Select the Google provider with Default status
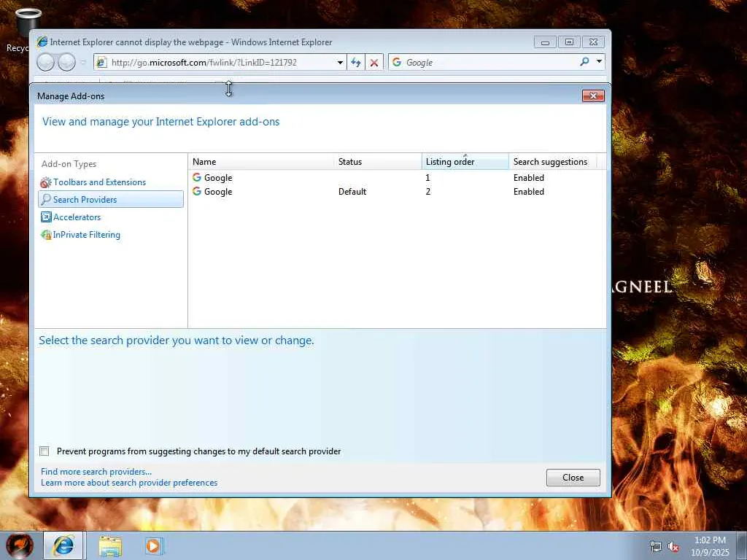The image size is (747, 560). 396,192
